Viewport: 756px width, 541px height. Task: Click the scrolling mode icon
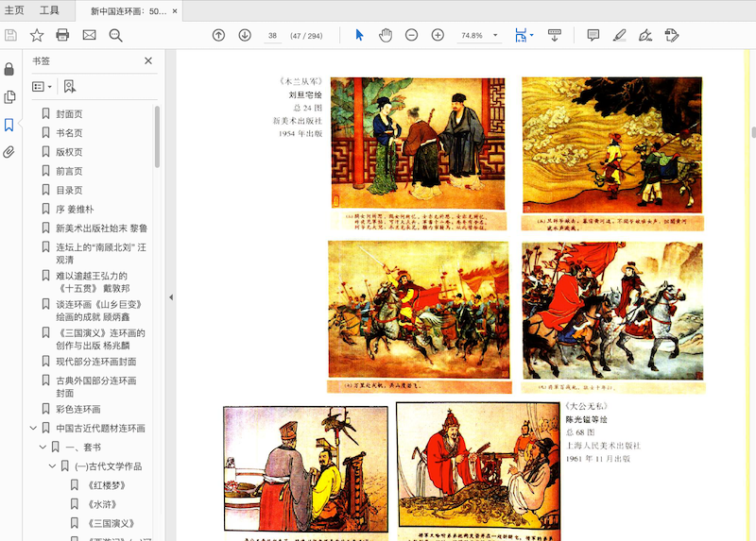555,35
